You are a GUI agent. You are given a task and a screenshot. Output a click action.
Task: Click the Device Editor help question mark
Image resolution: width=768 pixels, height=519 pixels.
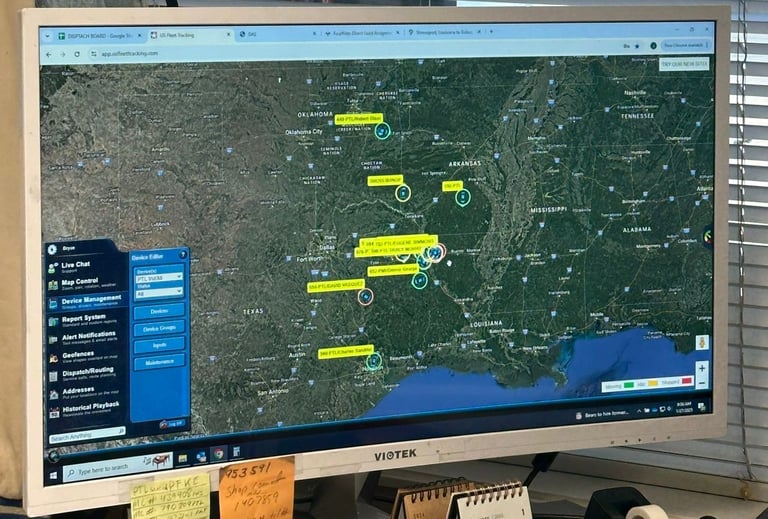[183, 255]
